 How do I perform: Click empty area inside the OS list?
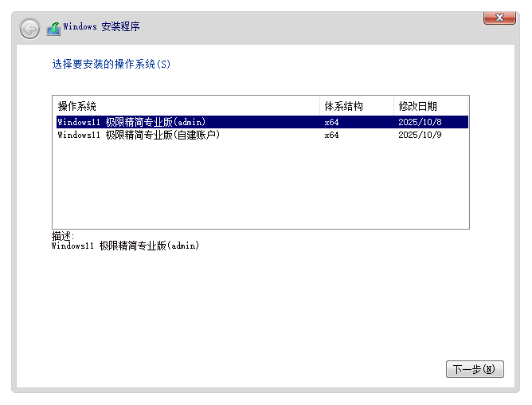[260, 183]
